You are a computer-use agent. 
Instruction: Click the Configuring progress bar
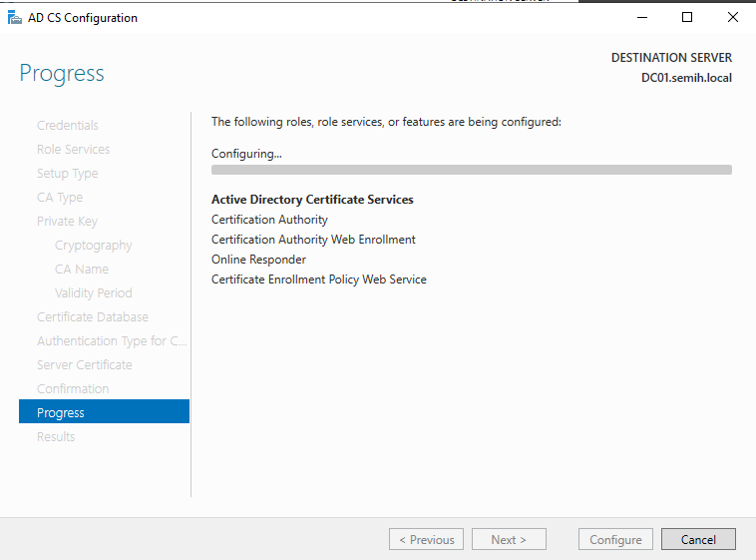click(x=471, y=171)
